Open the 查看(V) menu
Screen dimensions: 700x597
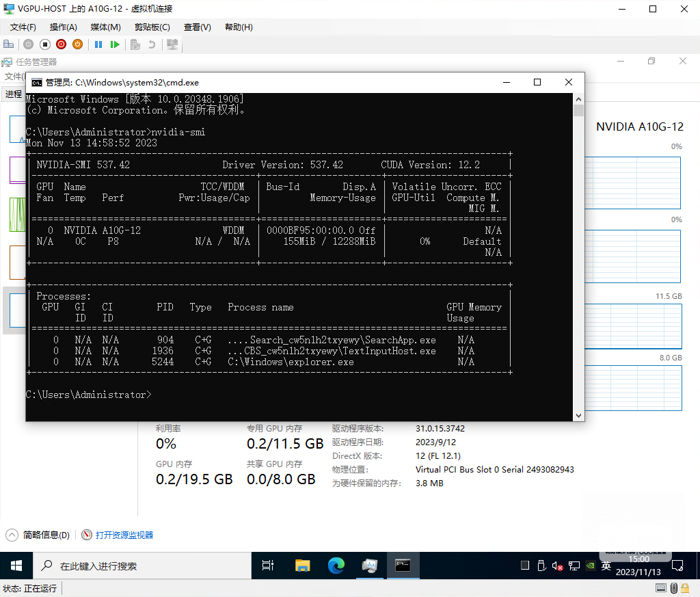click(198, 27)
